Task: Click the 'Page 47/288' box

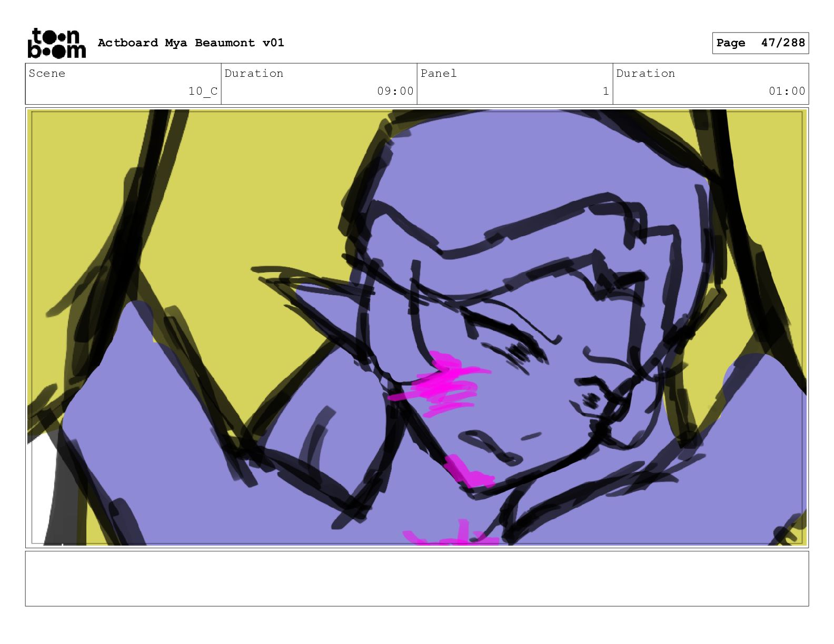Action: [760, 43]
